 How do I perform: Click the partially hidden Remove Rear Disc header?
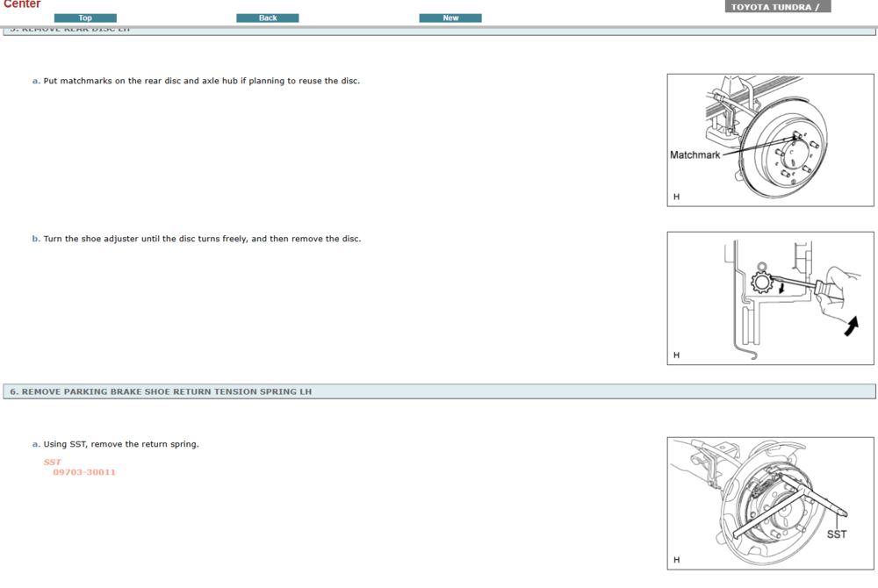[70, 31]
